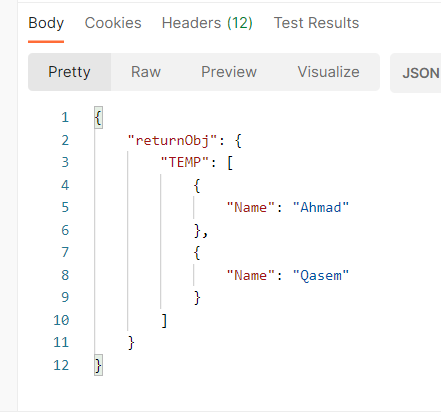Click the "Qasem" value on line 8
Screen dimensions: 441x413
[x=321, y=275]
